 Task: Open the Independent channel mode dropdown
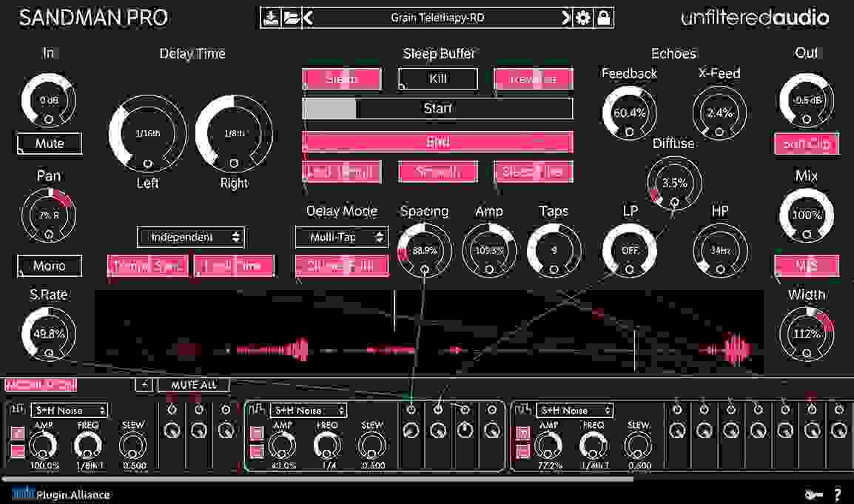(191, 238)
